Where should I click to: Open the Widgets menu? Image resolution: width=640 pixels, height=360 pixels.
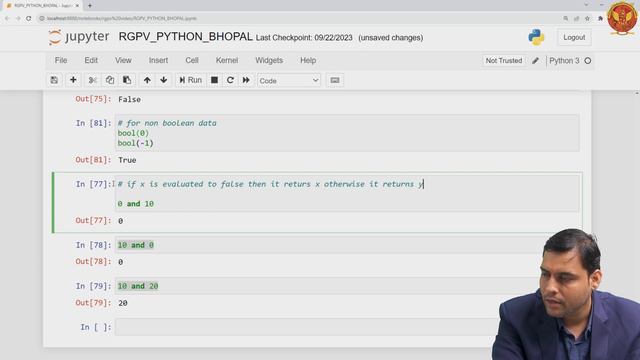(269, 60)
